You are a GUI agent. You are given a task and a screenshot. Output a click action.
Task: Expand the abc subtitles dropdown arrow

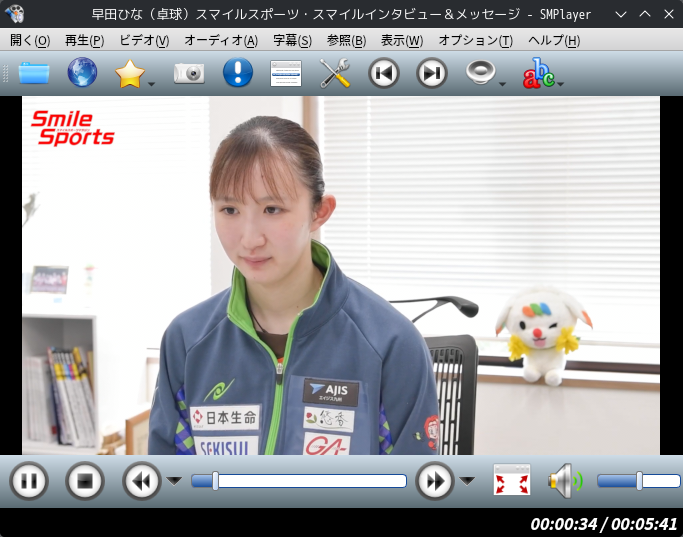coord(561,84)
